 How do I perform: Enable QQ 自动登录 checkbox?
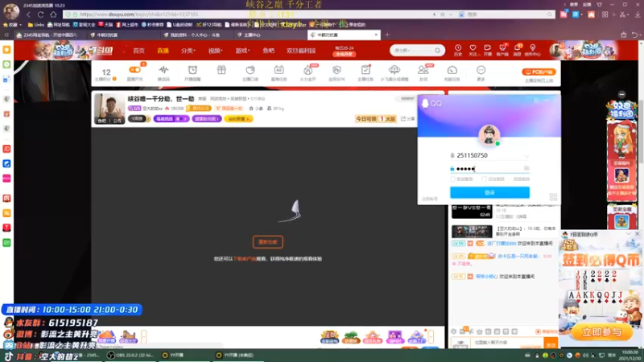tap(452, 179)
